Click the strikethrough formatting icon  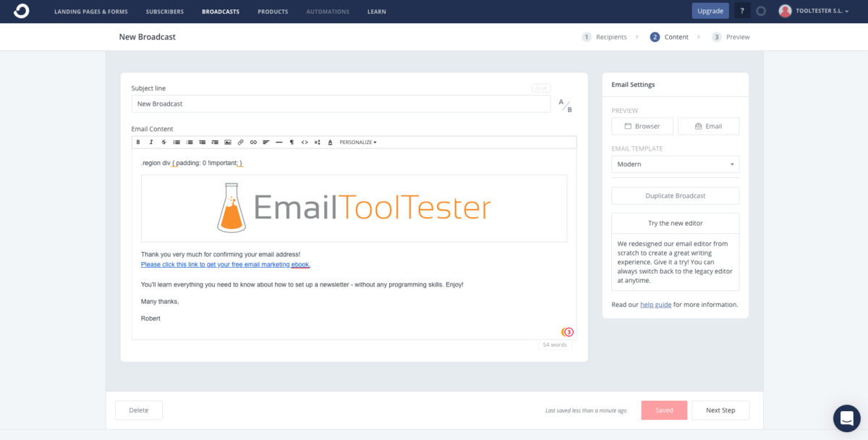click(x=163, y=143)
